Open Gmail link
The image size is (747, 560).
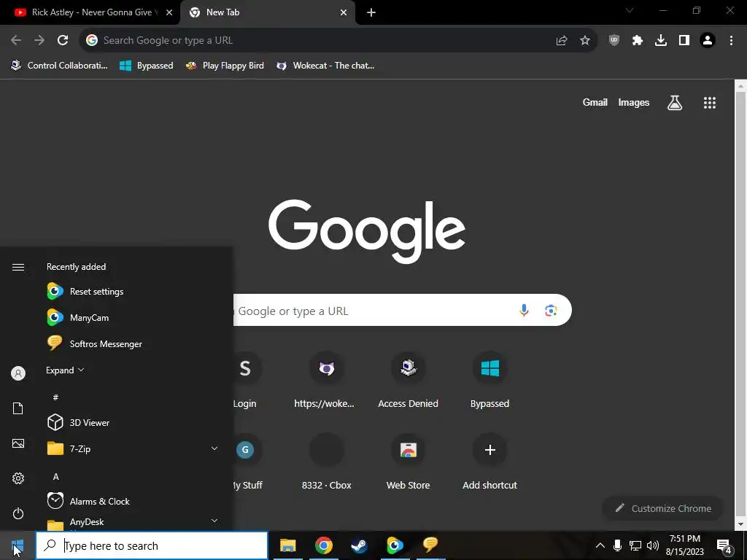[x=595, y=102]
